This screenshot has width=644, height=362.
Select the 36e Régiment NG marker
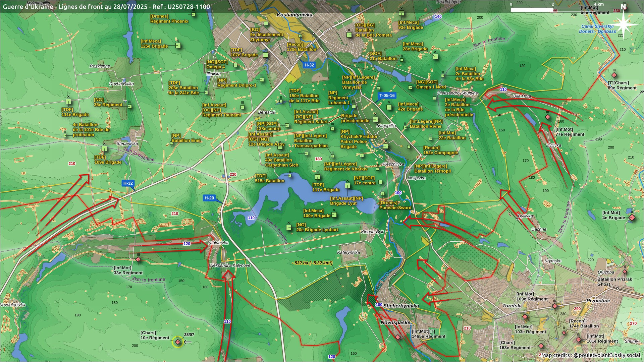coord(130,107)
